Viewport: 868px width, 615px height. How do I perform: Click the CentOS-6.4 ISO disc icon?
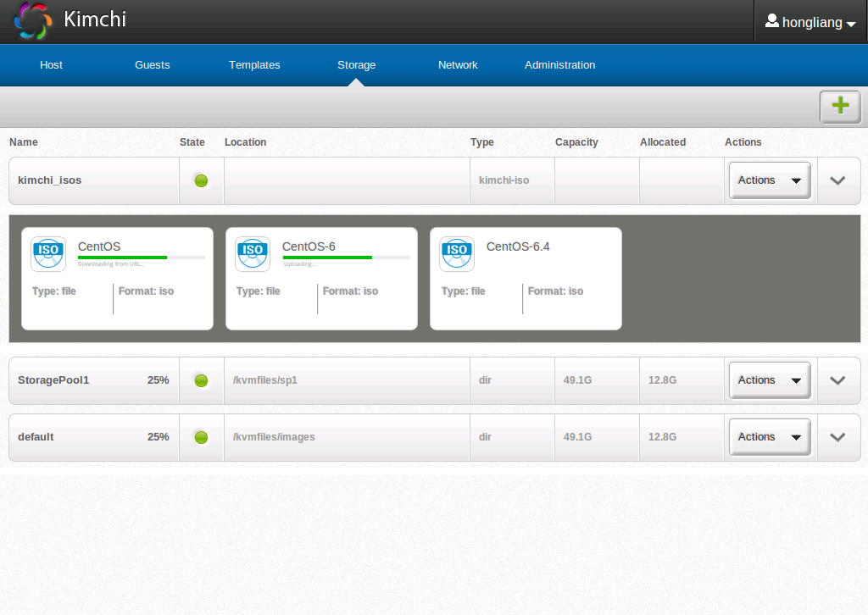(457, 254)
